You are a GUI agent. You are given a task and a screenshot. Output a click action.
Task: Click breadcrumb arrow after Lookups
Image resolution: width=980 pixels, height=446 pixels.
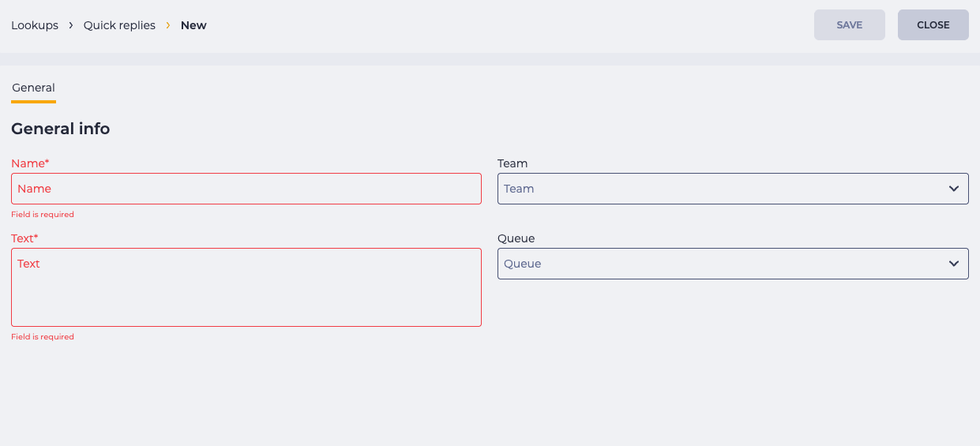(x=71, y=25)
